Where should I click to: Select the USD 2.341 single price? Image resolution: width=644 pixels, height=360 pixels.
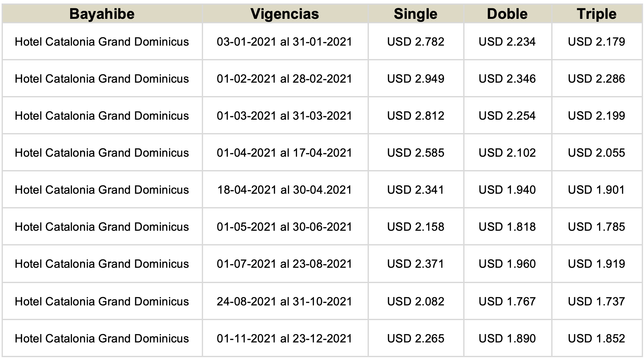pyautogui.click(x=416, y=190)
